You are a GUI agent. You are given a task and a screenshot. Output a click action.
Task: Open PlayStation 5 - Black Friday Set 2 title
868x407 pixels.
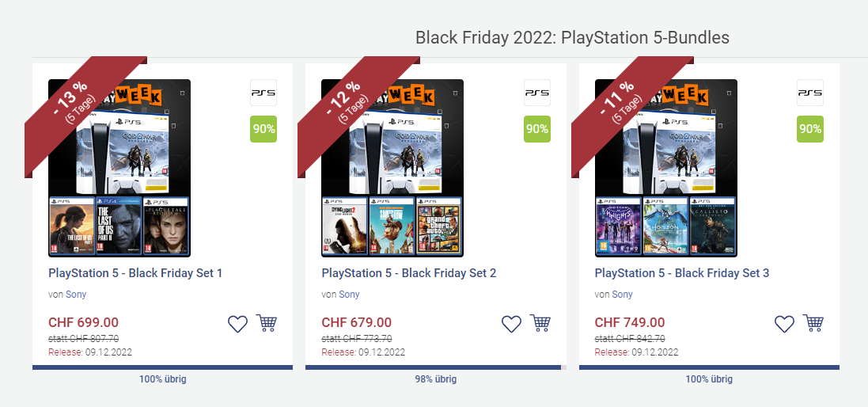(409, 273)
